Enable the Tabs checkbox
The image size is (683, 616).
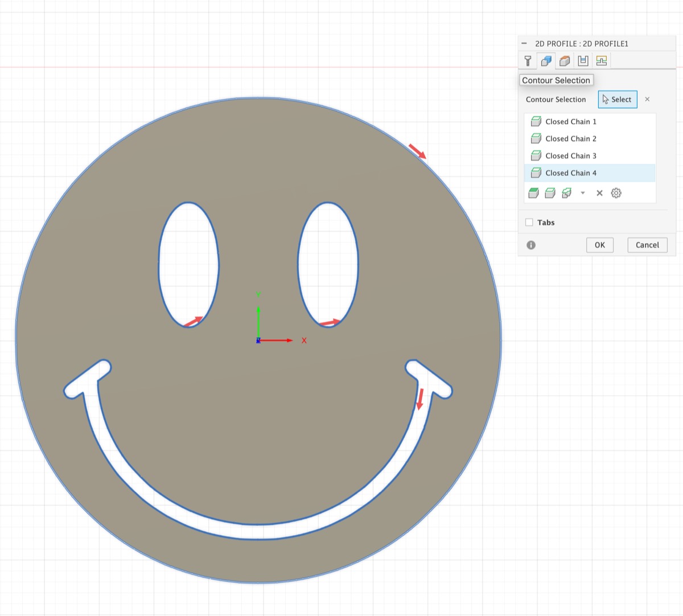tap(529, 223)
